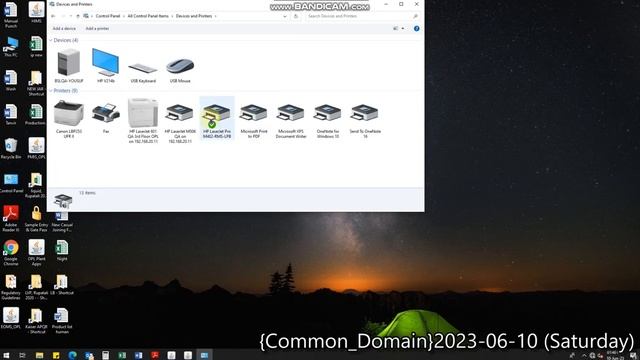Collapse the Devices (4) group
Viewport: 640px width, 360px height.
51,40
